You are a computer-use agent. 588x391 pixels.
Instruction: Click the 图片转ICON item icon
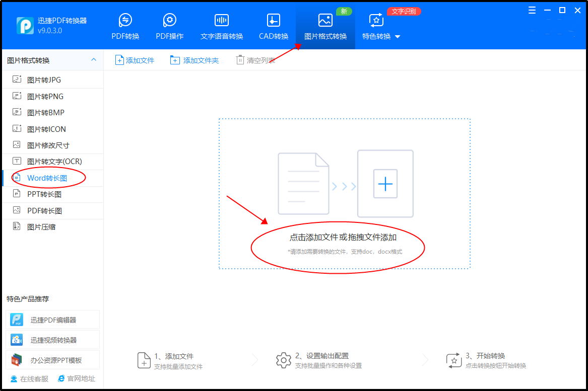(17, 128)
